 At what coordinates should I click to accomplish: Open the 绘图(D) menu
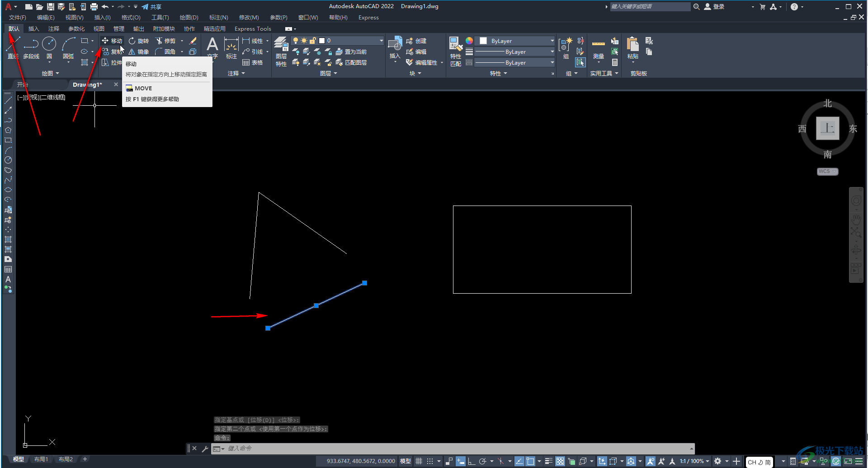(x=189, y=18)
